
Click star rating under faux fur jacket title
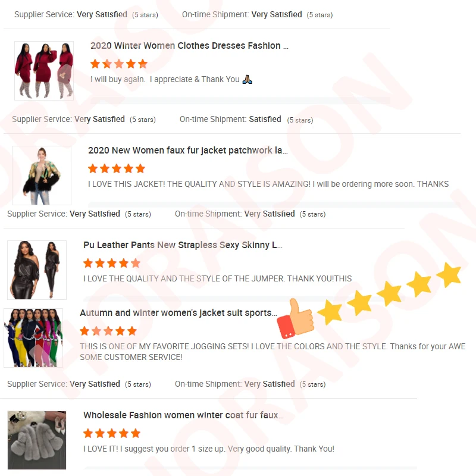[x=117, y=168]
